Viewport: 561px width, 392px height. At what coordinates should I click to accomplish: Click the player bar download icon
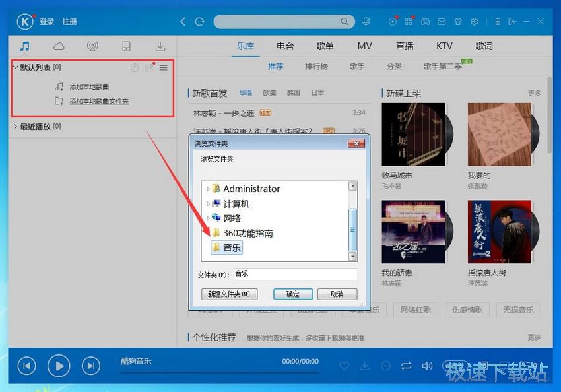pos(365,366)
